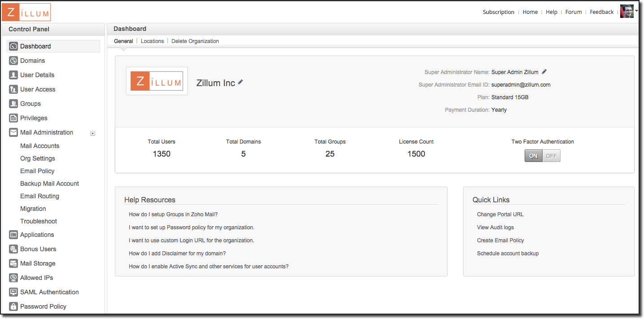Click the Yearly payment duration text
This screenshot has height=319, width=644.
point(499,109)
